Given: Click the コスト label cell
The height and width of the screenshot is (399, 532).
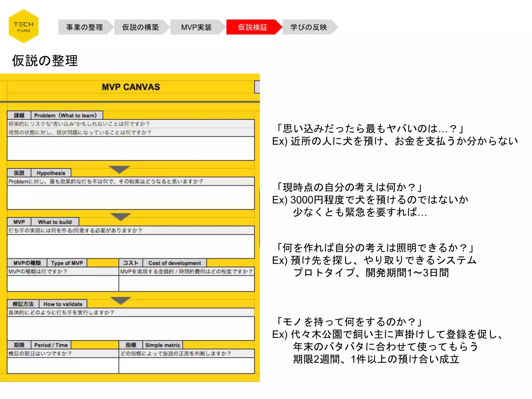Looking at the screenshot, I should tap(131, 263).
